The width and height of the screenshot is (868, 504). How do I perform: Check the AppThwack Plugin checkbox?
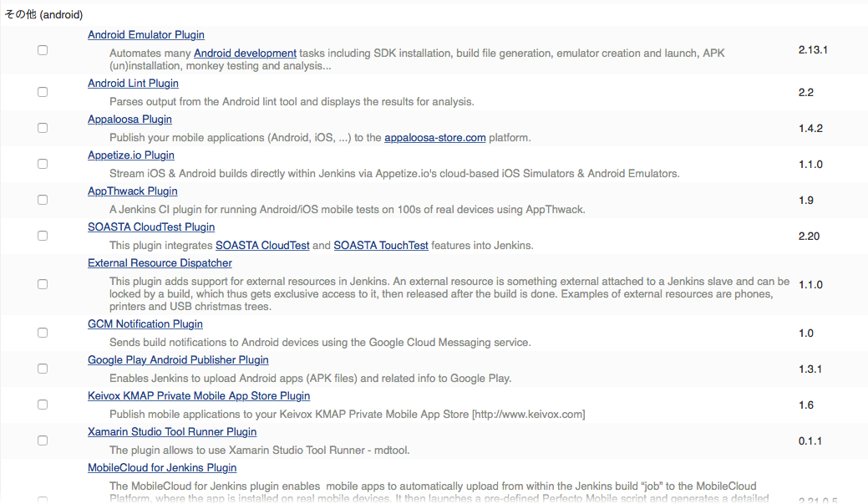[43, 200]
